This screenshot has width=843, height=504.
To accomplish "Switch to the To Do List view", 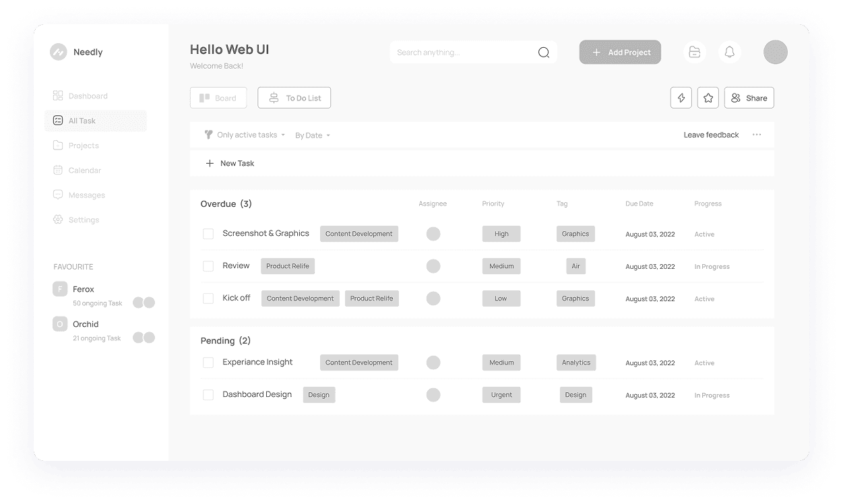I will click(294, 98).
